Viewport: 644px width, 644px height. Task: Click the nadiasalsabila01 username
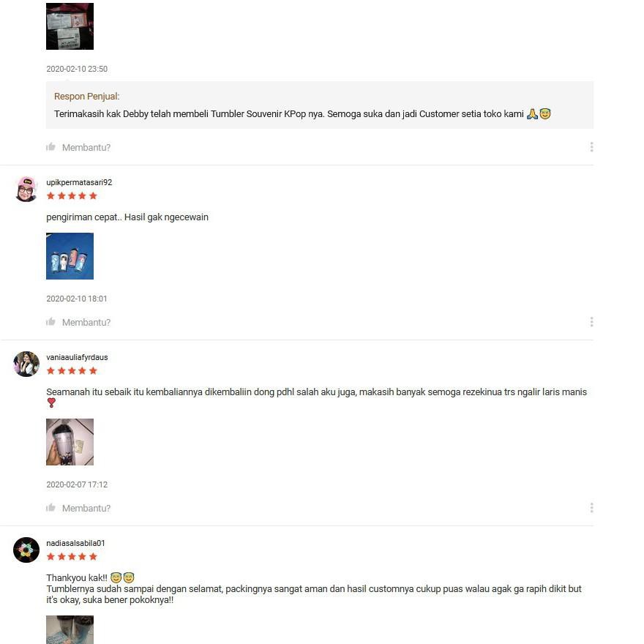click(x=75, y=543)
